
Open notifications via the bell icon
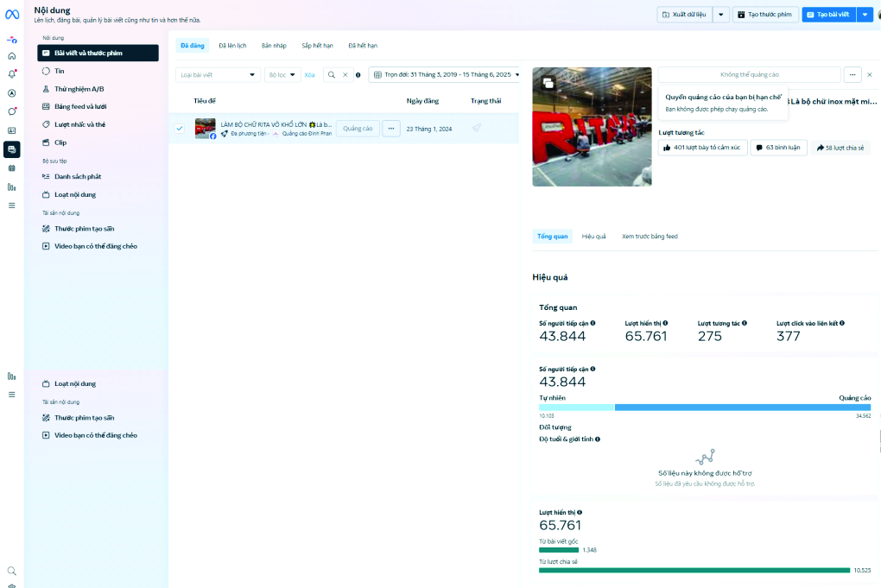[12, 74]
